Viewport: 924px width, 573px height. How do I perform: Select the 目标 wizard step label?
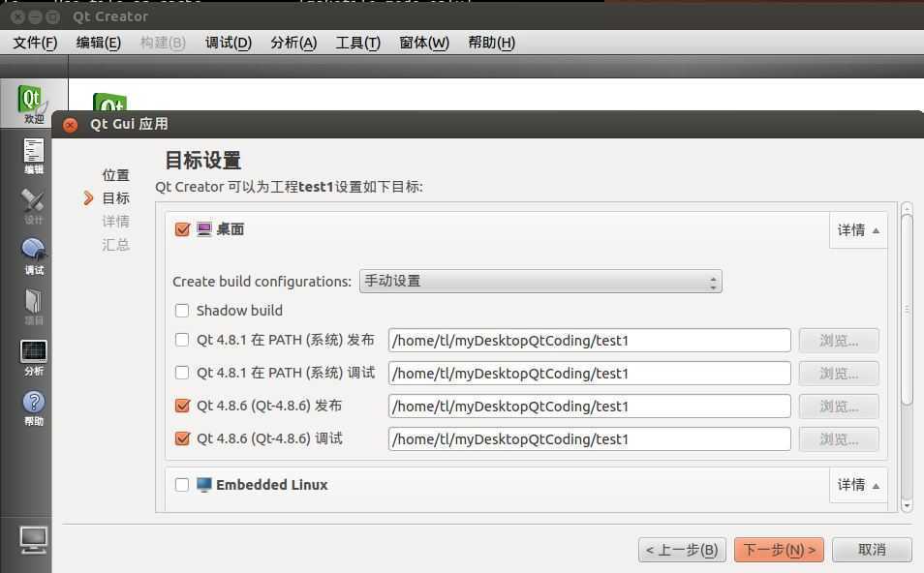click(x=115, y=198)
